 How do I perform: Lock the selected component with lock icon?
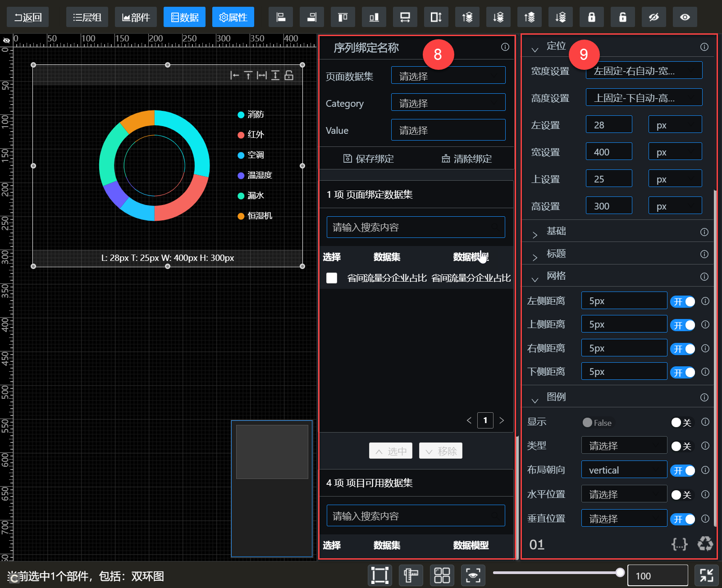pyautogui.click(x=592, y=17)
